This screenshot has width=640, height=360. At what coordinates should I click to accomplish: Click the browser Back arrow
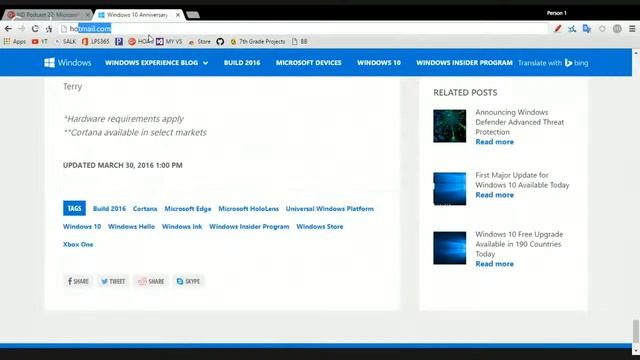8,29
